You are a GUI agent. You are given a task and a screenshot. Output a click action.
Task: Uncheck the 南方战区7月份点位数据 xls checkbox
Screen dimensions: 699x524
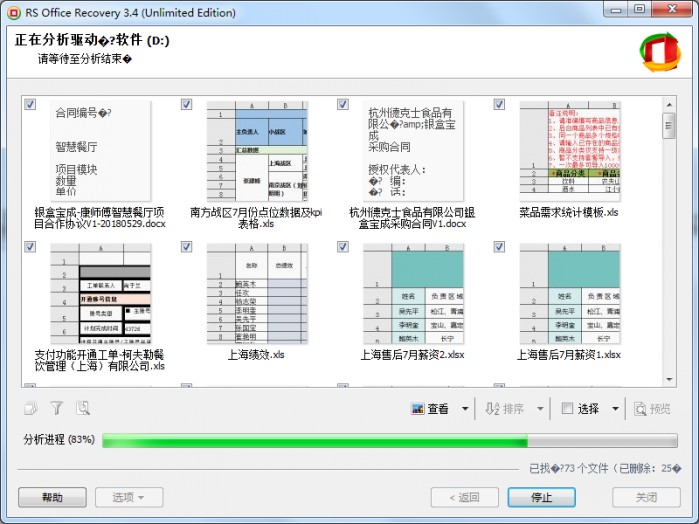pos(186,104)
